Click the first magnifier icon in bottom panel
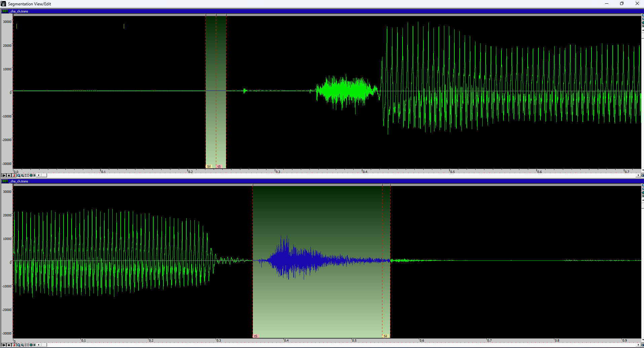 pyautogui.click(x=18, y=345)
